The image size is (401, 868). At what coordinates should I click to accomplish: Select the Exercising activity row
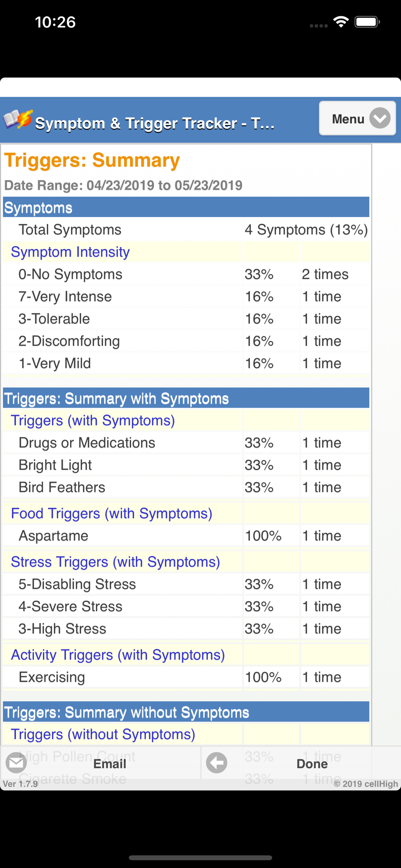coord(52,677)
